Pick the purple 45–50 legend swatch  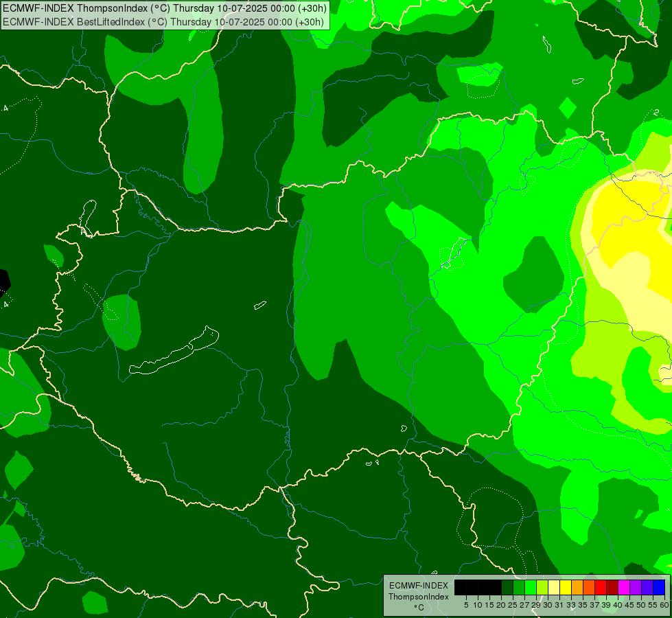point(636,587)
